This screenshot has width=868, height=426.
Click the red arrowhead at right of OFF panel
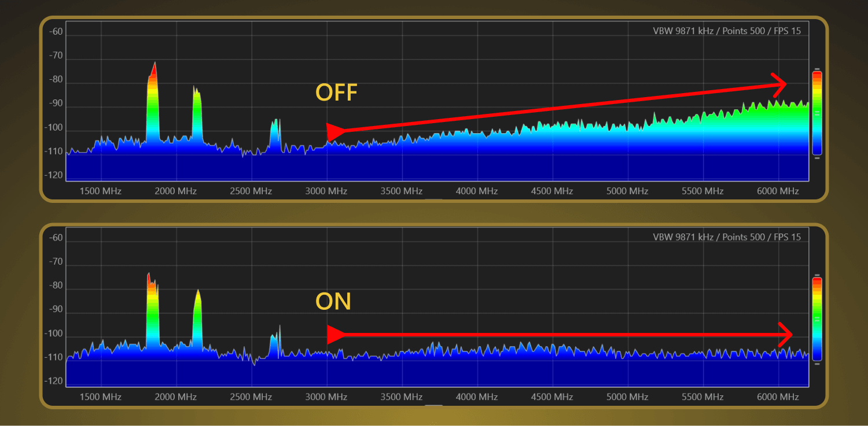pyautogui.click(x=780, y=84)
